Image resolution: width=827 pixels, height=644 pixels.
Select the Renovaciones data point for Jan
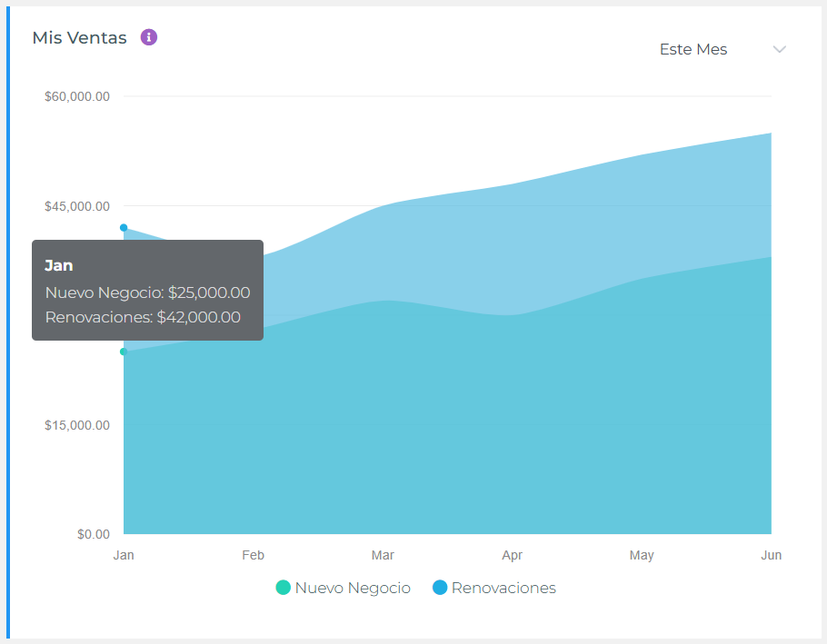coord(124,228)
